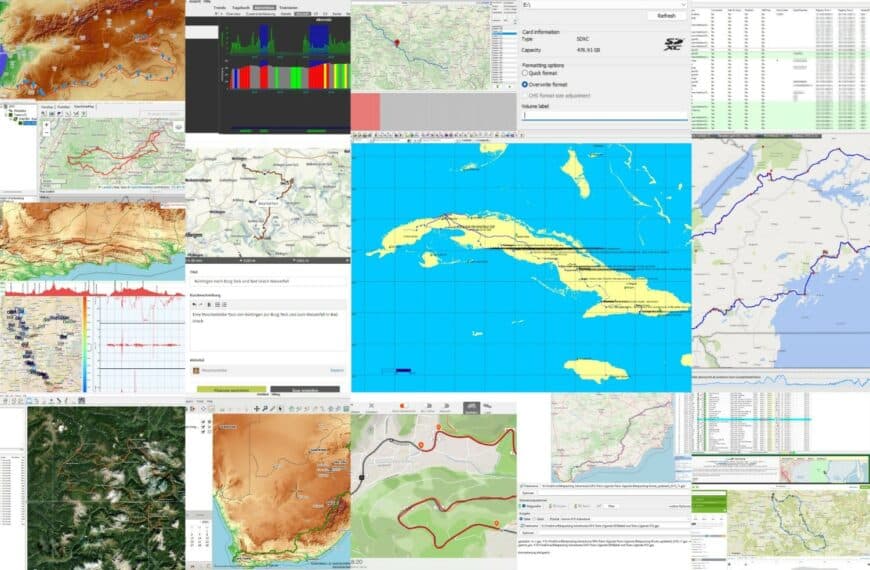Click inside the tour description text area
870x570 pixels.
click(x=268, y=330)
